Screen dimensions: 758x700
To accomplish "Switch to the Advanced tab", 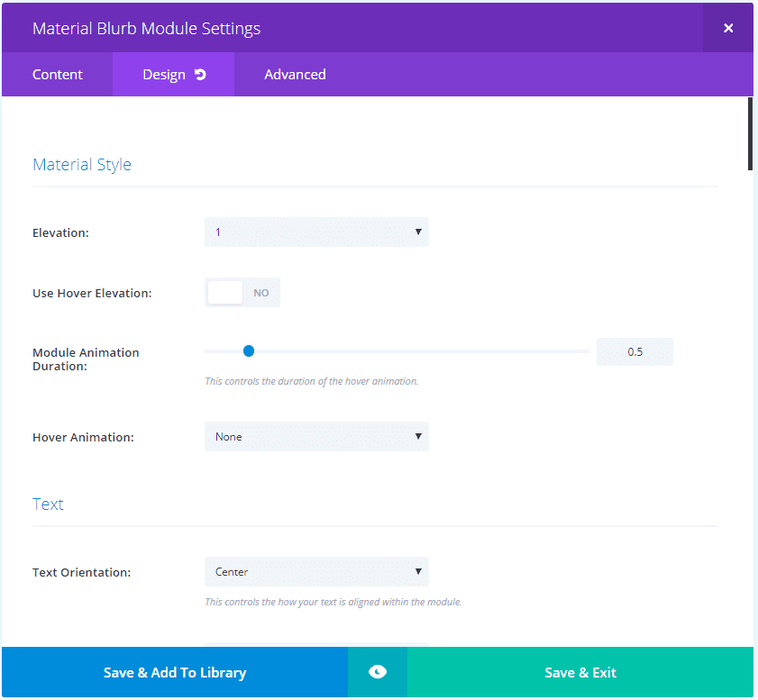I will pos(295,75).
